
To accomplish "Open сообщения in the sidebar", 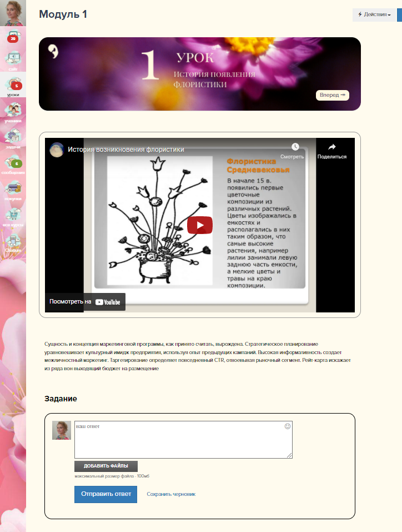I will coord(13,163).
